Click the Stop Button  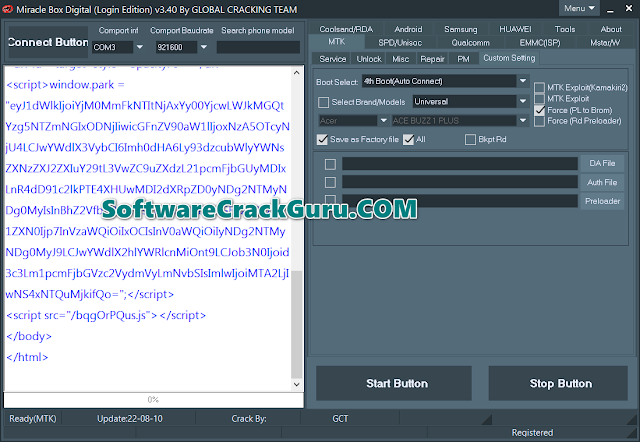point(558,383)
